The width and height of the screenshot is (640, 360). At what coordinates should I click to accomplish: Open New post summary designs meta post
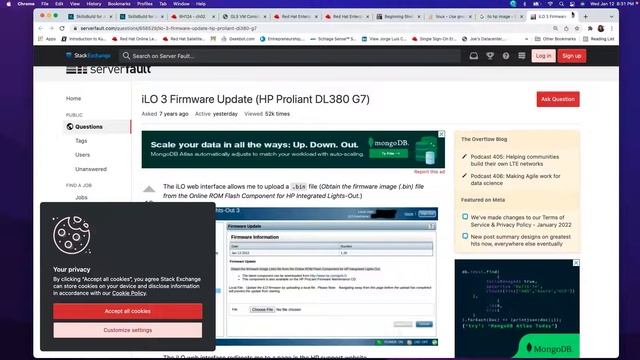[521, 240]
